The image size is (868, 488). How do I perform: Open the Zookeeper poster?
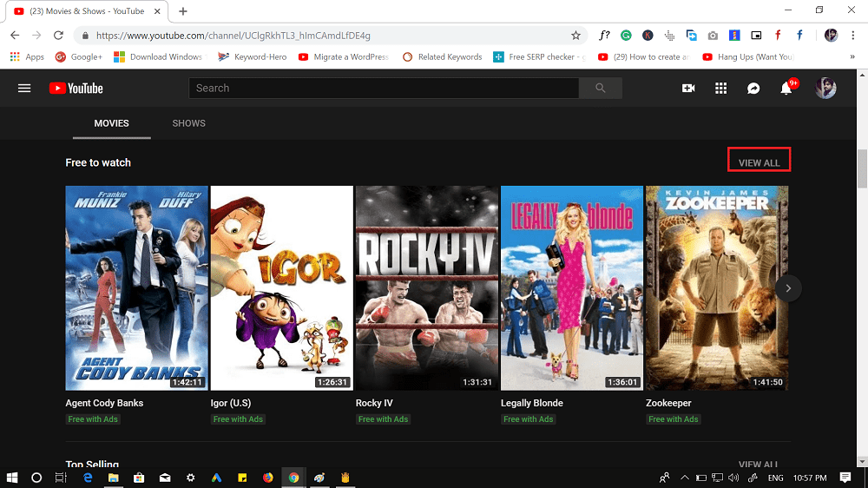[x=717, y=288]
